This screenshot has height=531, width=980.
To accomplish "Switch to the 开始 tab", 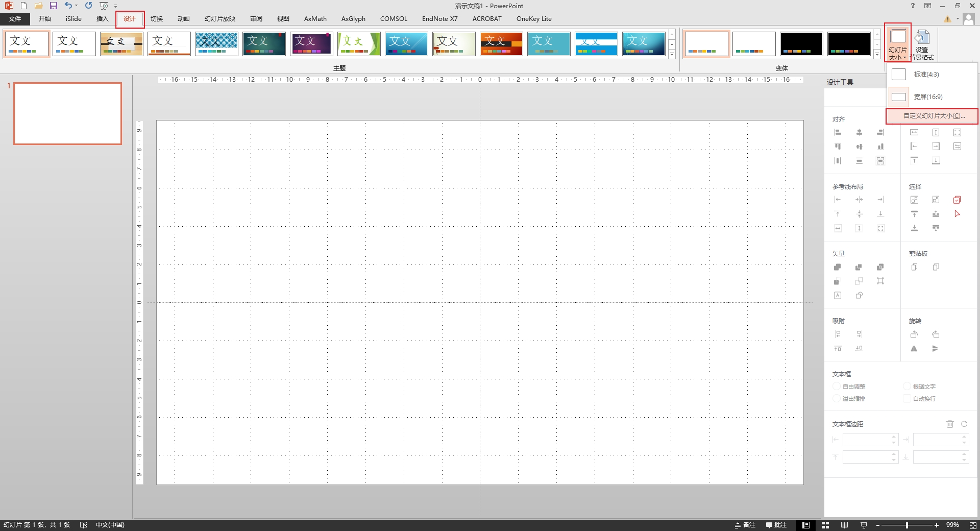I will 45,19.
